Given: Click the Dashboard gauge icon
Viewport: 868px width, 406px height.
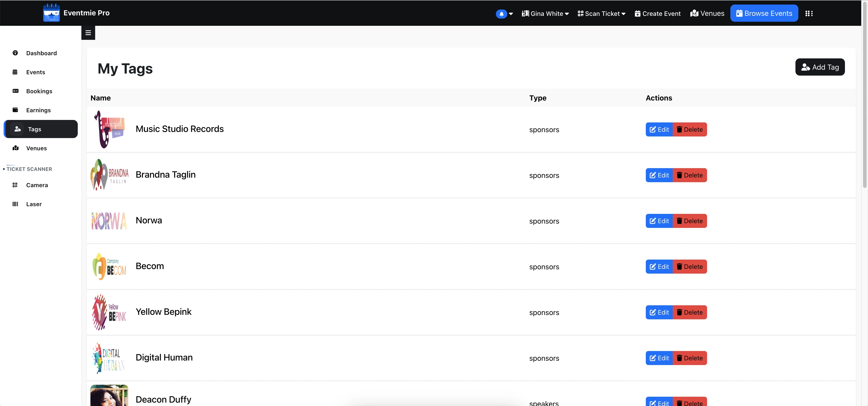Looking at the screenshot, I should (x=15, y=53).
